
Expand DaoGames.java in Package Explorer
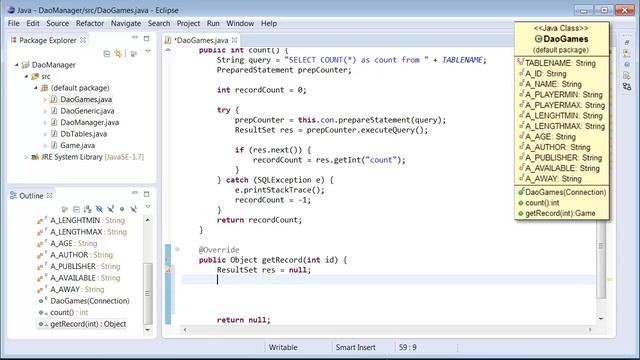click(45, 99)
